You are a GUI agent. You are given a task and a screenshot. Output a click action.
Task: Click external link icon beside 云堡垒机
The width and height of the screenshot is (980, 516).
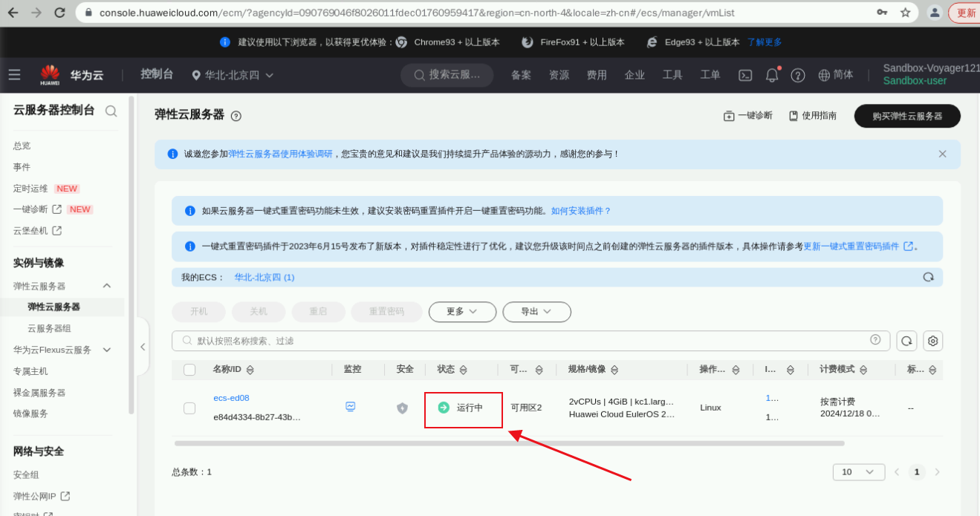coord(56,231)
